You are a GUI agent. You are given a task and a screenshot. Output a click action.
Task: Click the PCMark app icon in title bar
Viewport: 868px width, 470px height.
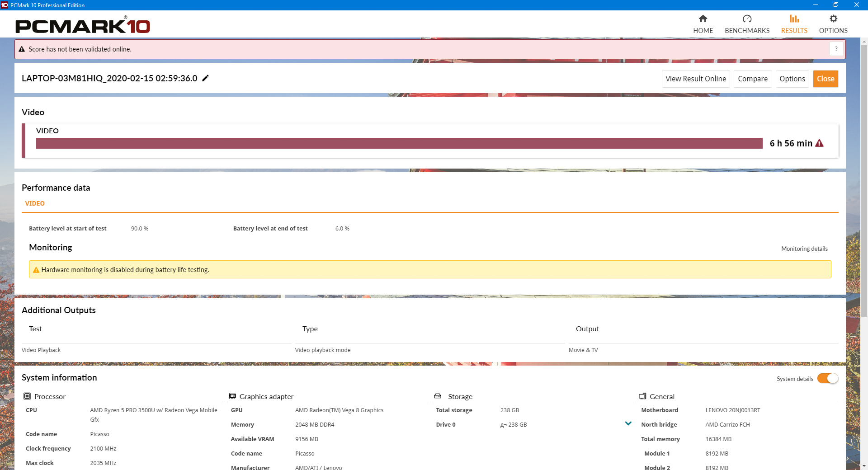pyautogui.click(x=5, y=5)
